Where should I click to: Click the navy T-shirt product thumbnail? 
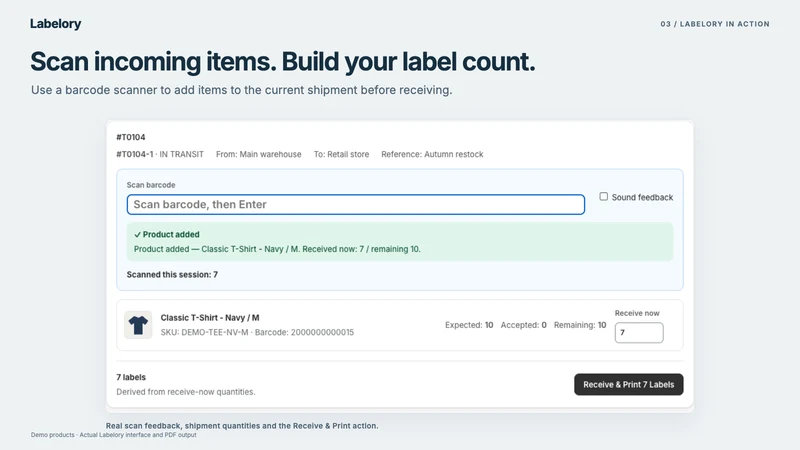pos(138,325)
